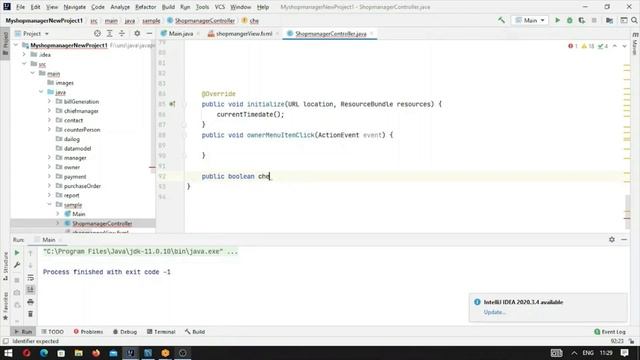Start debugging with the green bug icon
Image resolution: width=640 pixels, height=360 pixels.
point(569,20)
